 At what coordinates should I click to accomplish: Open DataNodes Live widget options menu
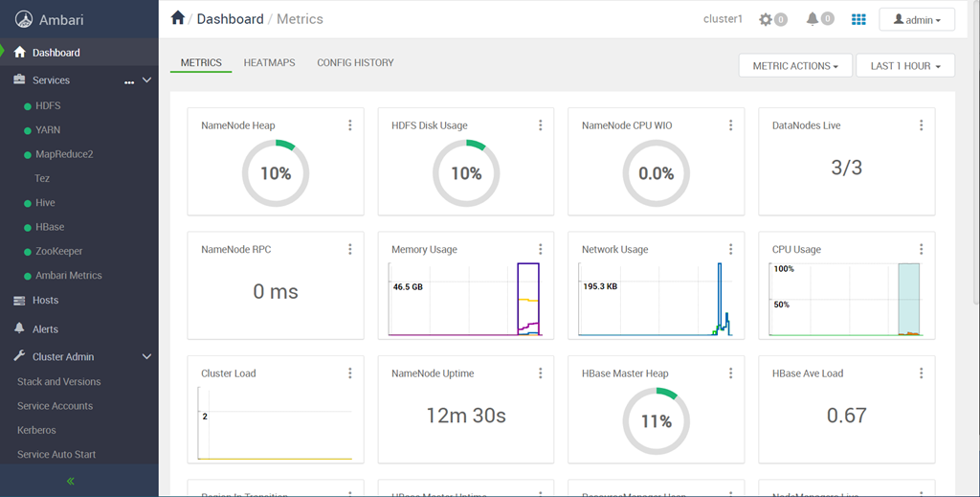(x=922, y=125)
